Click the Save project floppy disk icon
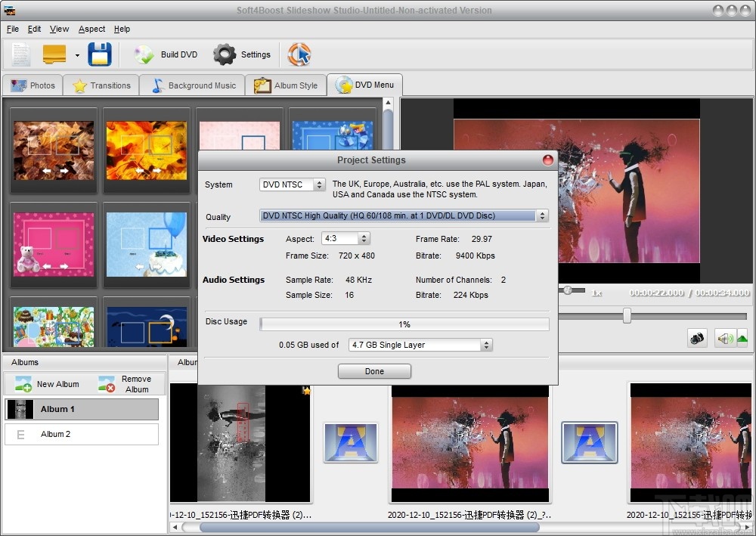Viewport: 756px width, 536px height. pyautogui.click(x=100, y=54)
